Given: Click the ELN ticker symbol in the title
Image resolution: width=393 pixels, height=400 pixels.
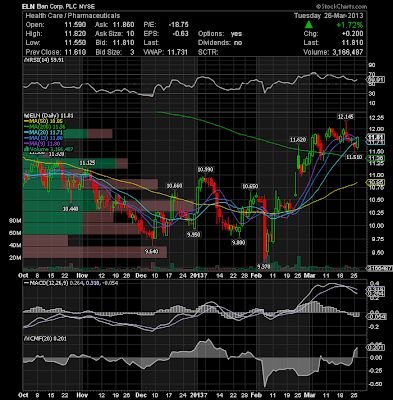Looking at the screenshot, I should tap(28, 7).
